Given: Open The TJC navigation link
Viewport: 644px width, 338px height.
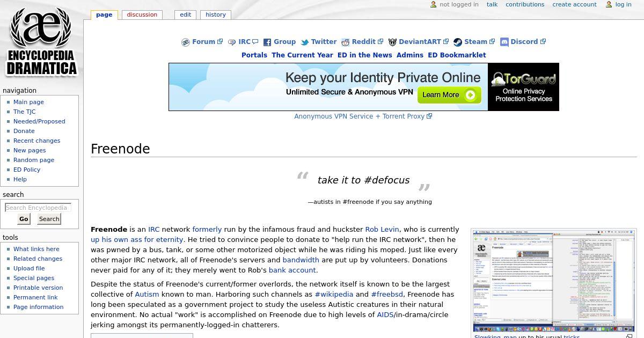Looking at the screenshot, I should click(24, 112).
